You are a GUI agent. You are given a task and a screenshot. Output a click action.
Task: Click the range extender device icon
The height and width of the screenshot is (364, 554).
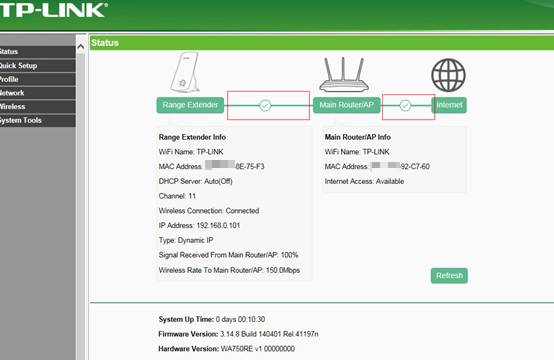[x=185, y=73]
